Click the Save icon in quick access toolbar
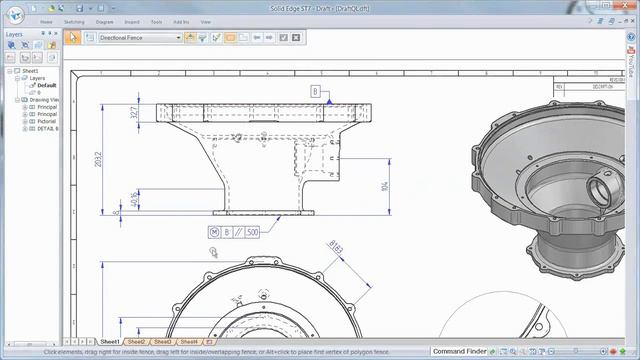Screen dimensions: 640x360 [80, 8]
